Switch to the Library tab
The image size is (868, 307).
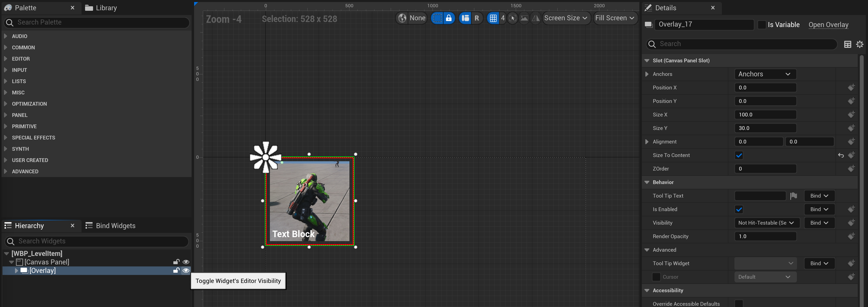coord(101,8)
